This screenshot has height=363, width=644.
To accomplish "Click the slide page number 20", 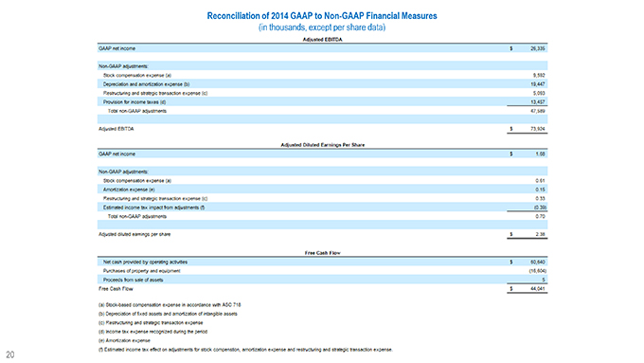I will (x=10, y=354).
